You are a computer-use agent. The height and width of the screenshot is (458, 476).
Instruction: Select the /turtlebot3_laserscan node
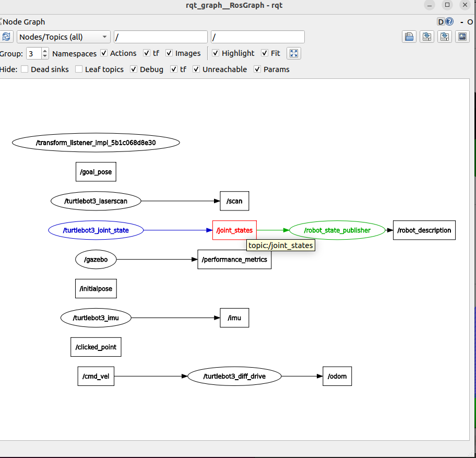coord(96,201)
